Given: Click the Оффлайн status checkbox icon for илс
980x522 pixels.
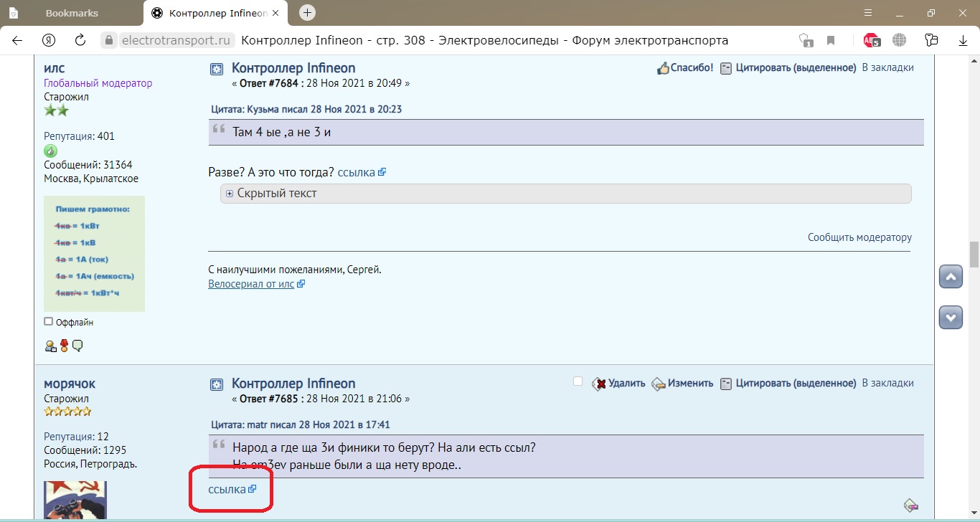Looking at the screenshot, I should tap(48, 322).
